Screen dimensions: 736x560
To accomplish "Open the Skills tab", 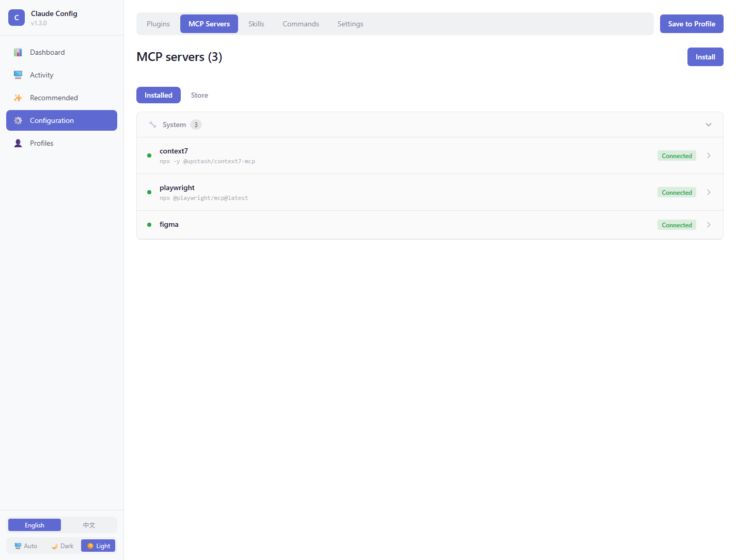I will click(256, 24).
